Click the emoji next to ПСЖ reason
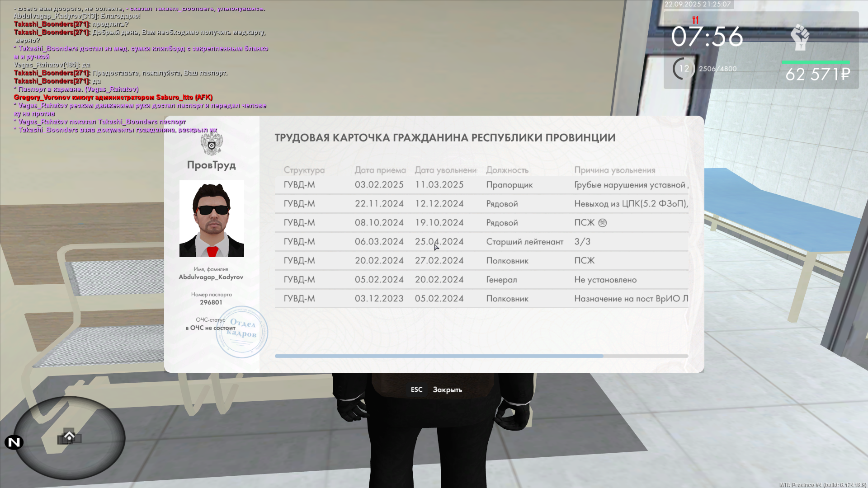Viewport: 868px width, 488px height. click(602, 223)
